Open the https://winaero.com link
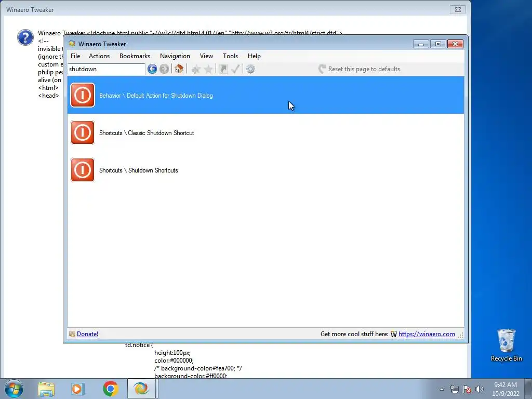This screenshot has height=399, width=532. pos(427,334)
